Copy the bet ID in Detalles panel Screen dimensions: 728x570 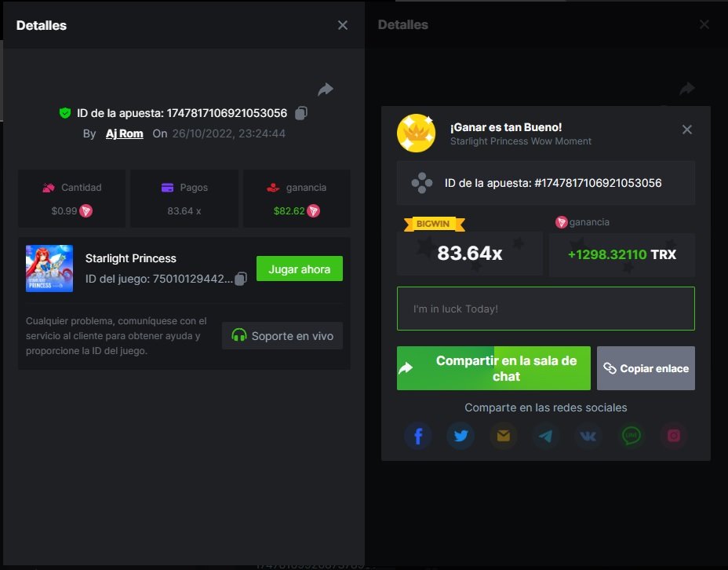click(301, 113)
